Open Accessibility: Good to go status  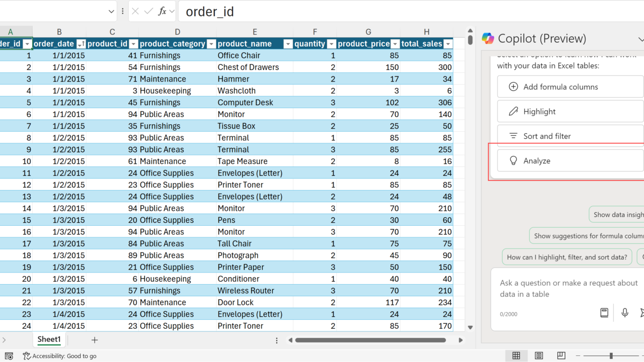click(59, 356)
